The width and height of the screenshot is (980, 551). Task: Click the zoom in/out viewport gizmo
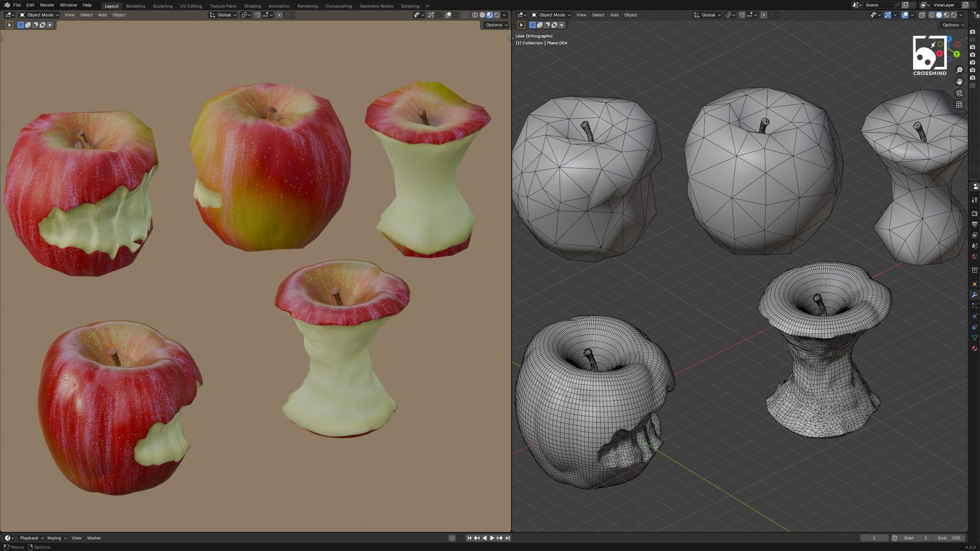(959, 70)
